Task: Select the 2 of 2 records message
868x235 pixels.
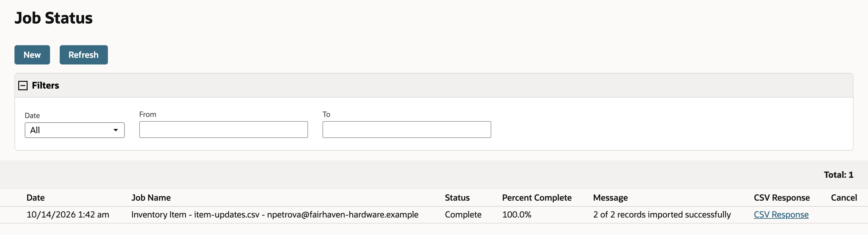Action: pyautogui.click(x=662, y=215)
